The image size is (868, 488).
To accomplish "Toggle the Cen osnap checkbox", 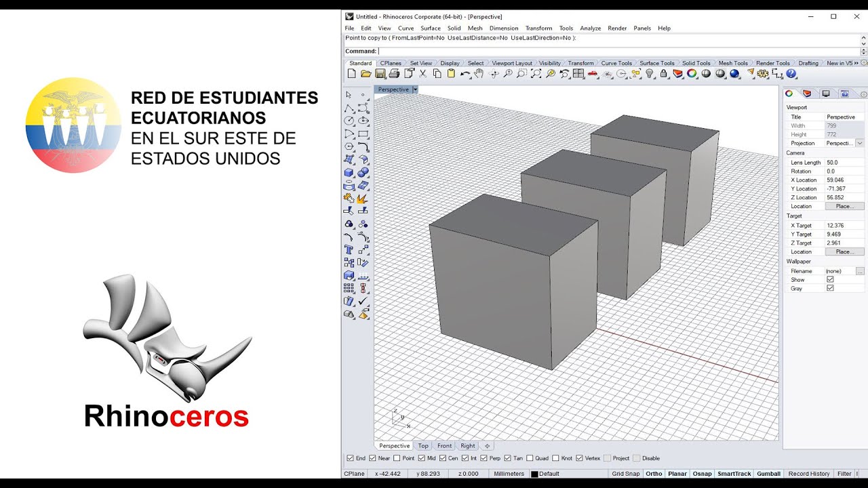I will click(x=443, y=458).
